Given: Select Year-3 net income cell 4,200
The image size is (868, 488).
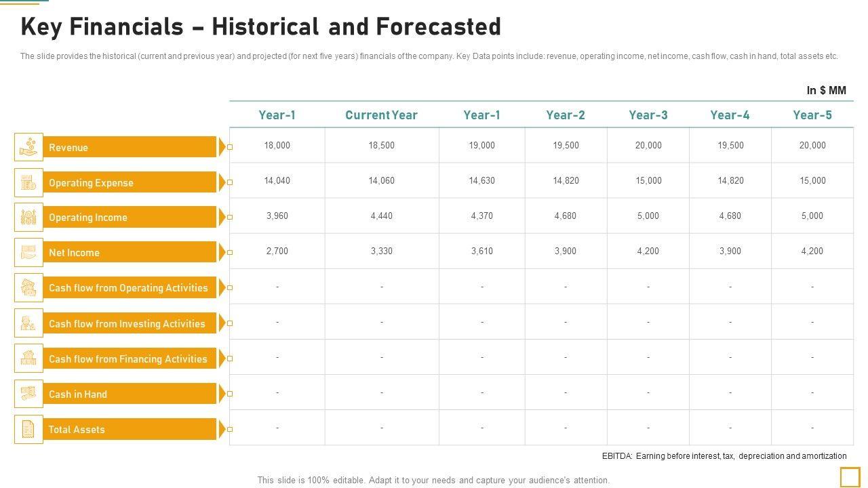Looking at the screenshot, I should coord(648,251).
